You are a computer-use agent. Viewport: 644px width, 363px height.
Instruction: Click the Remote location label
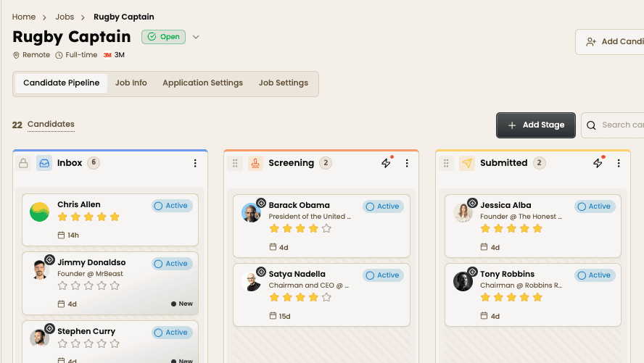click(36, 55)
